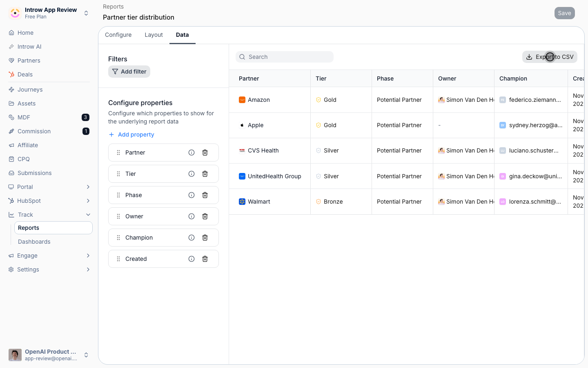Expand the Engage sidebar section
This screenshot has width=588, height=368.
tap(88, 256)
